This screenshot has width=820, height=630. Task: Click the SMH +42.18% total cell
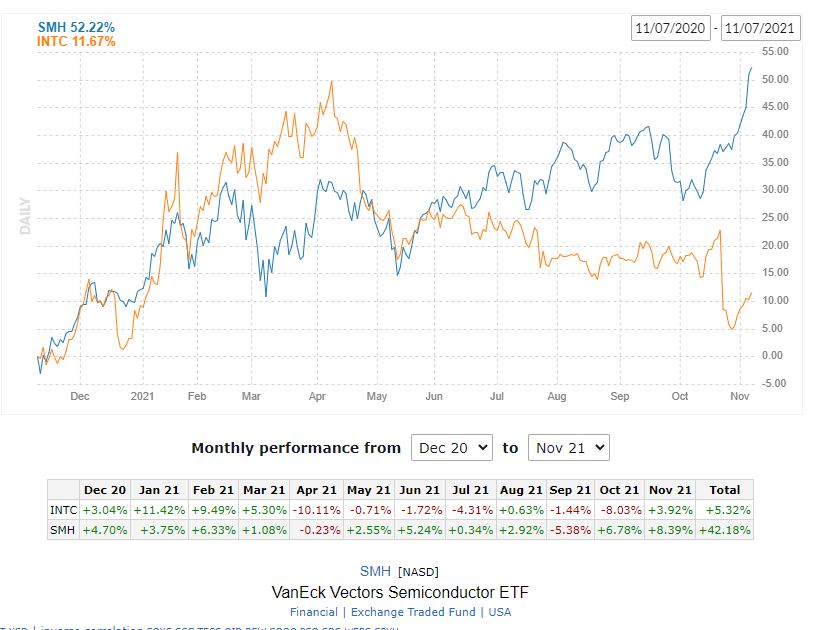click(x=724, y=530)
